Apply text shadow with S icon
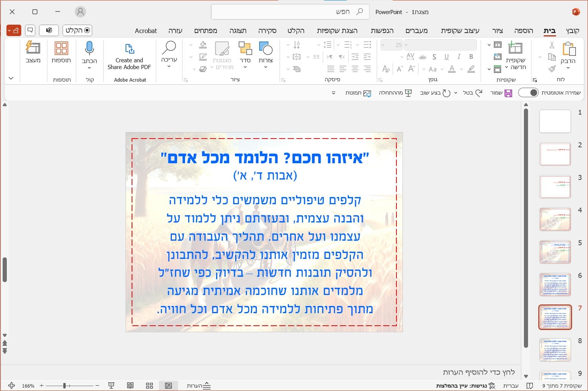Viewport: 588px width, 391px height. coord(434,57)
